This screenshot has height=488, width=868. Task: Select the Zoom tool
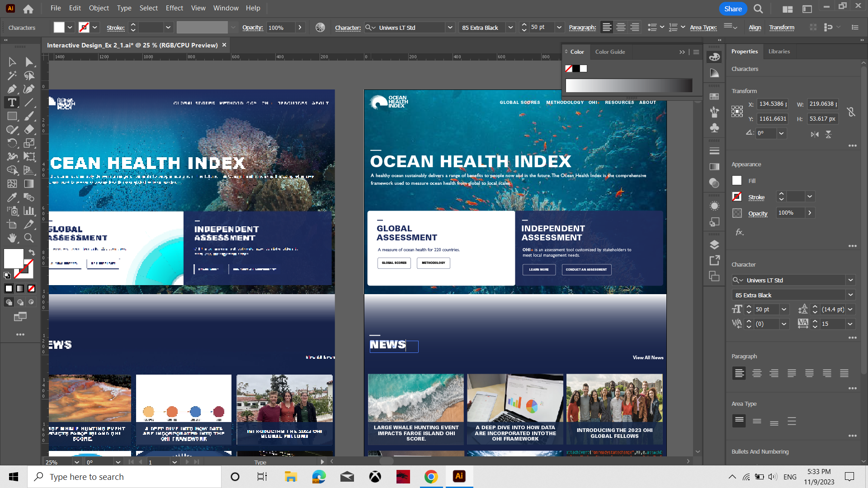[29, 238]
